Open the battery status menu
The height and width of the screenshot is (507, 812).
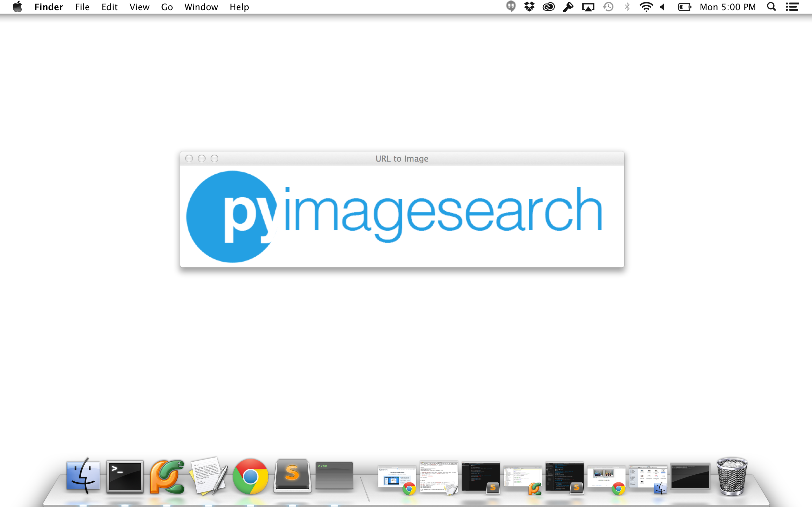[684, 7]
